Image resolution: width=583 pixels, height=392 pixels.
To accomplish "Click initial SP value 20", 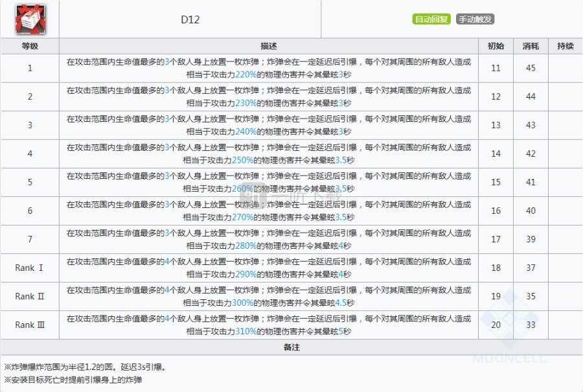I will click(x=496, y=325).
